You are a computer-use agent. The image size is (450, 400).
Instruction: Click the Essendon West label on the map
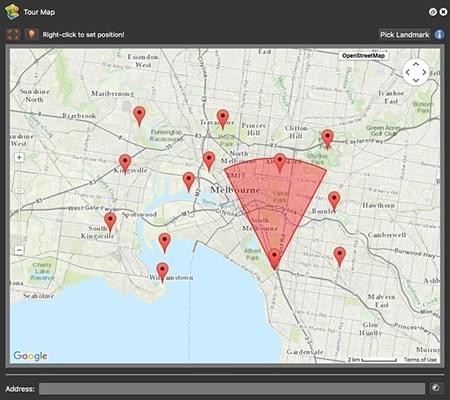(x=143, y=61)
